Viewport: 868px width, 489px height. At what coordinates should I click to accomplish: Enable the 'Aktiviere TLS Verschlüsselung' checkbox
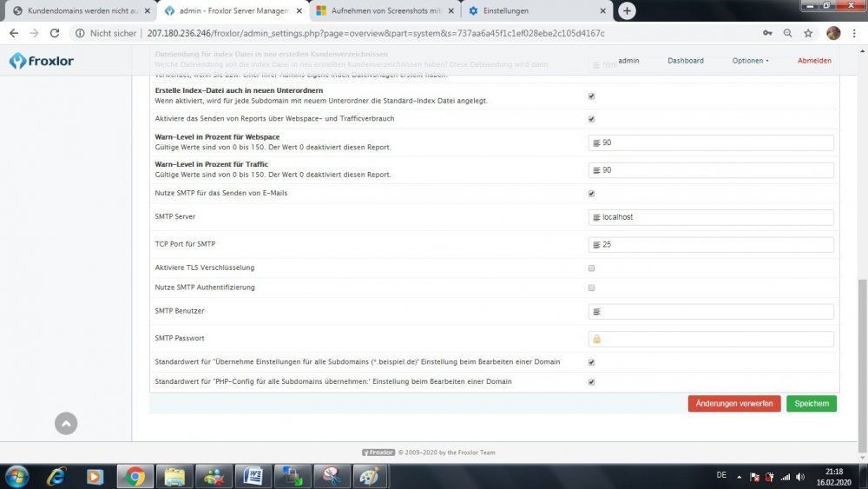click(591, 268)
